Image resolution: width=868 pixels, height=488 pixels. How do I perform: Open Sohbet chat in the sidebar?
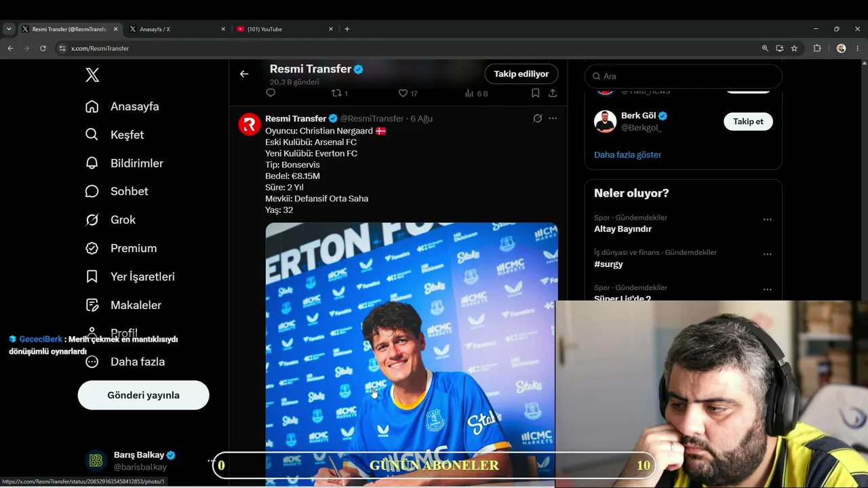[x=117, y=192]
